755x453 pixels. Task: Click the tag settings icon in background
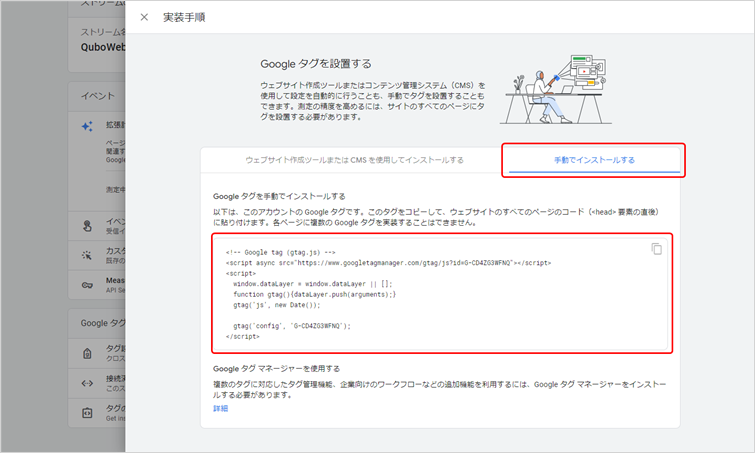point(87,353)
